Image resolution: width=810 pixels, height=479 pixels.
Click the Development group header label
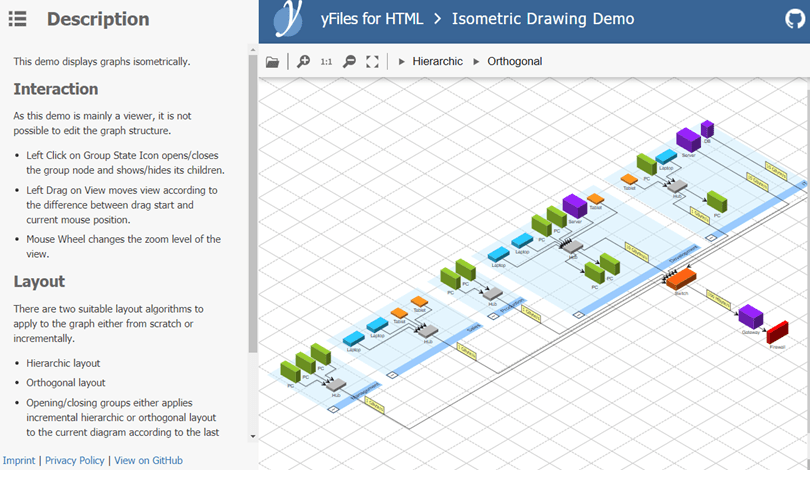coord(683,254)
